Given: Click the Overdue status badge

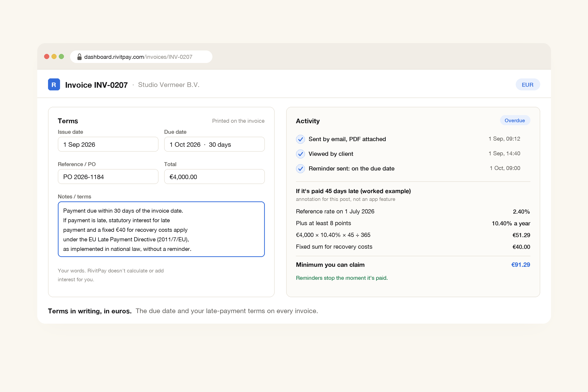Looking at the screenshot, I should pos(515,121).
